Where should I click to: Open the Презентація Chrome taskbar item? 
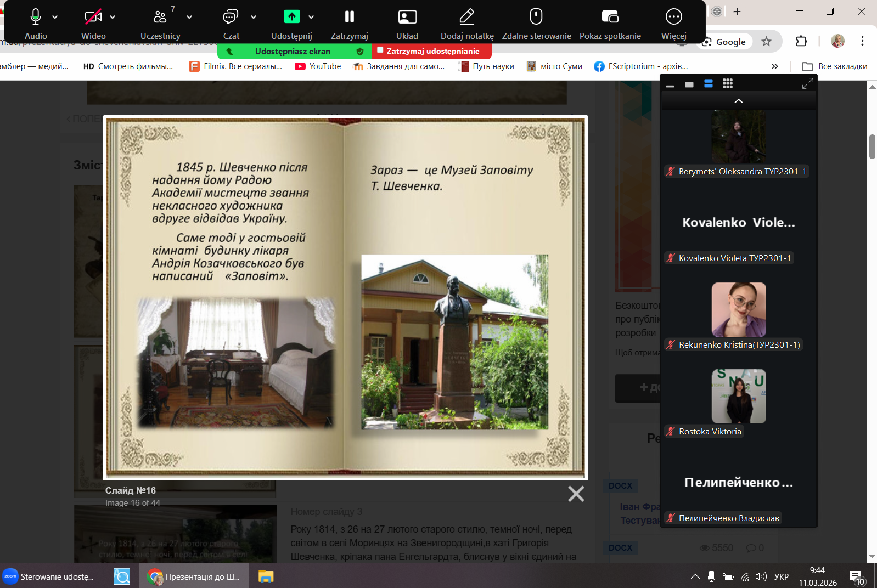[194, 576]
